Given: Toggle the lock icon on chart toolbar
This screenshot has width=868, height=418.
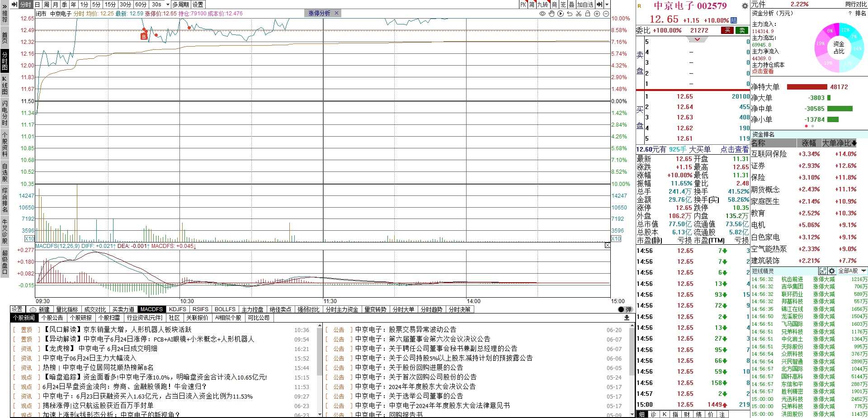Looking at the screenshot, I should coord(588,14).
